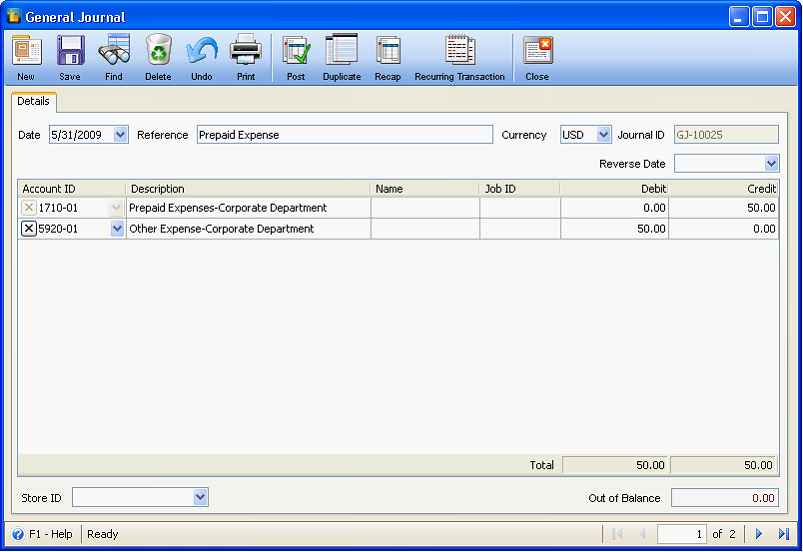The image size is (803, 552).
Task: Select the Prepaid Expenses-Corporate Department description cell
Action: pyautogui.click(x=248, y=207)
